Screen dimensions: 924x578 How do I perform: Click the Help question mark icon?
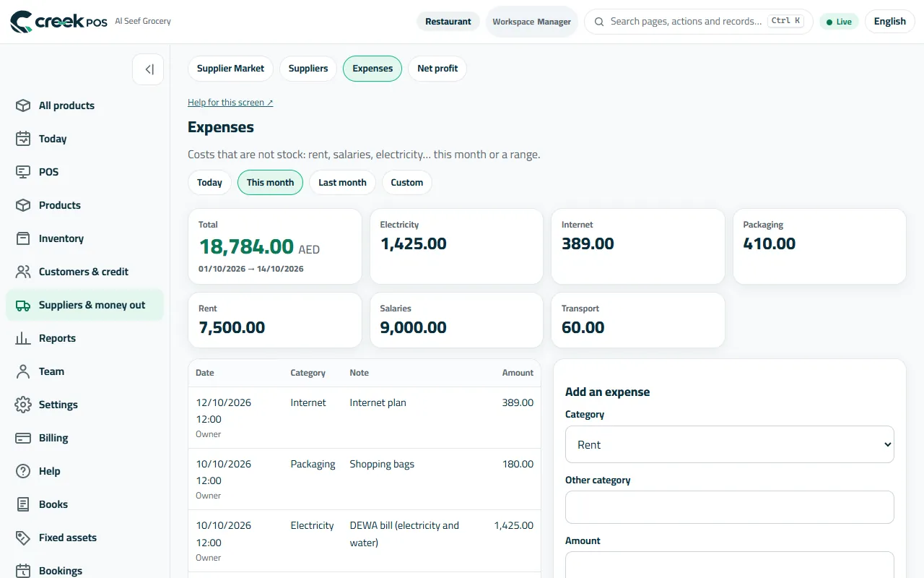pyautogui.click(x=23, y=471)
